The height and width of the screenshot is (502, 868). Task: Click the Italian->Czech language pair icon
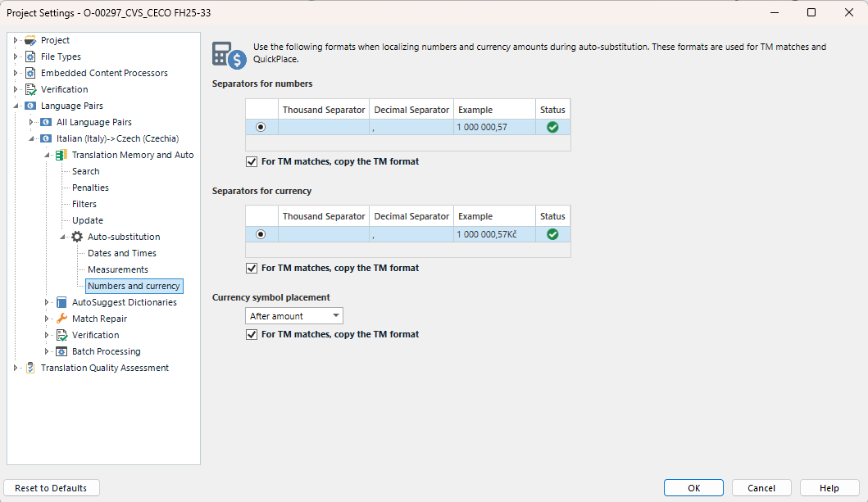(x=47, y=138)
